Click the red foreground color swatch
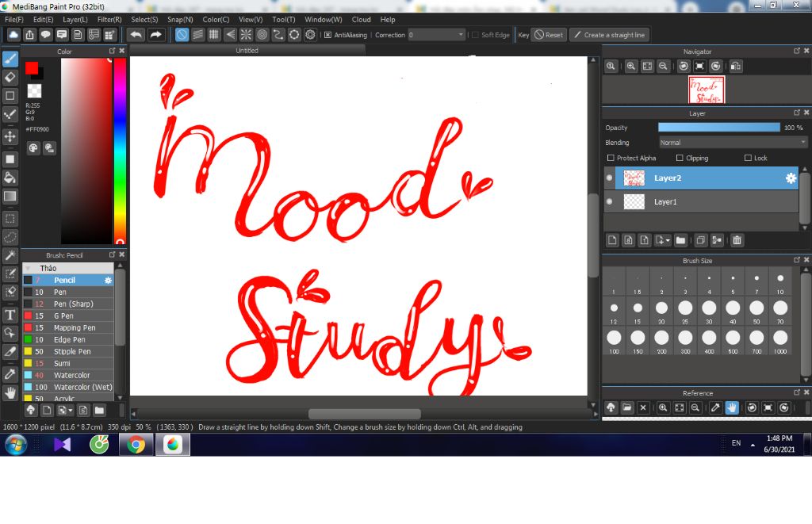This screenshot has height=524, width=812. [x=32, y=68]
